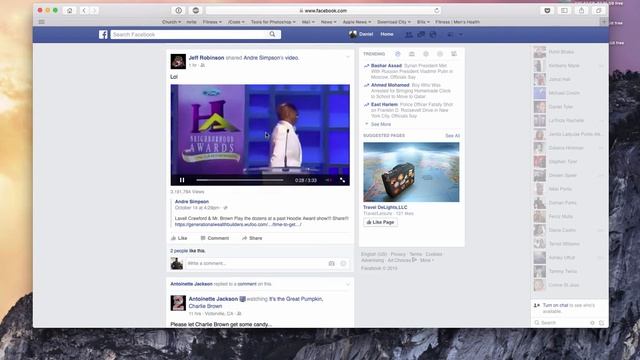This screenshot has width=640, height=360.
Task: Open the Privacy Shortcuts lock icon
Action: pos(450,35)
